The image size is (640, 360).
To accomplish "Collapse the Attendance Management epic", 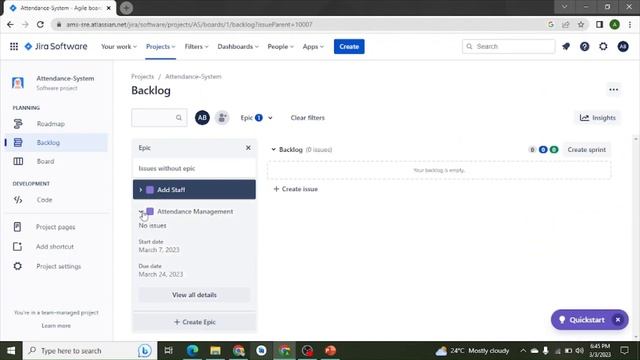I will click(141, 211).
